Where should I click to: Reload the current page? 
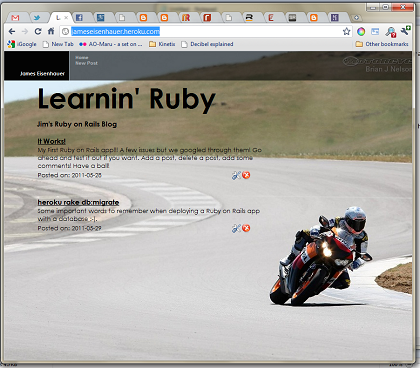(38, 31)
